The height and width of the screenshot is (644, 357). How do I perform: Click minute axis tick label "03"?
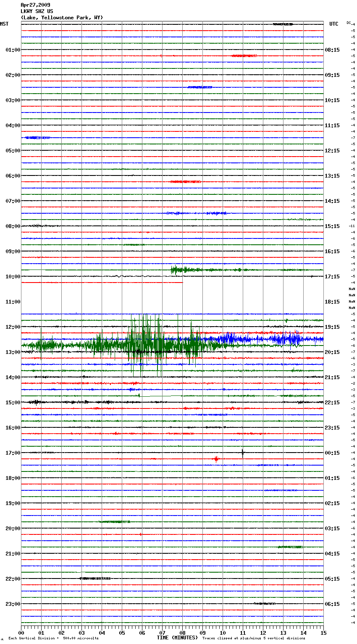[81, 633]
